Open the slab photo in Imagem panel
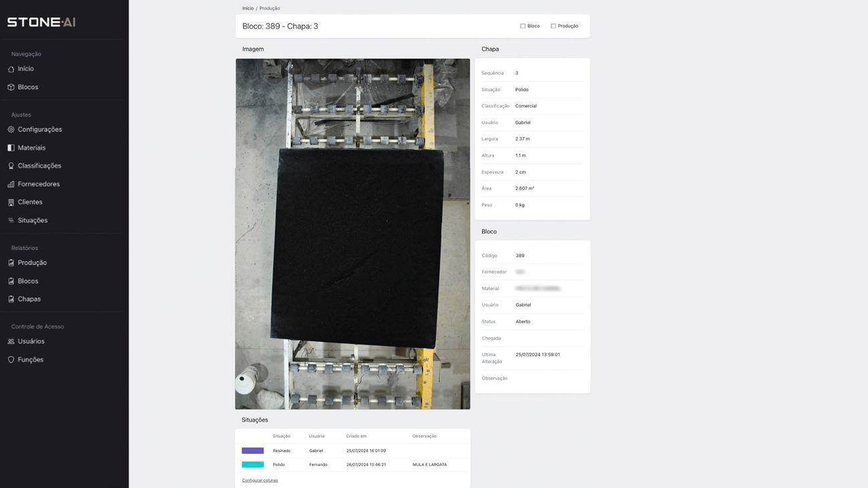 tap(353, 234)
